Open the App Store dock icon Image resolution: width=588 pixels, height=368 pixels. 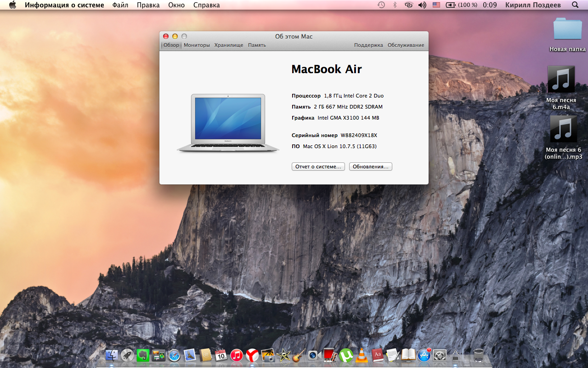click(424, 355)
